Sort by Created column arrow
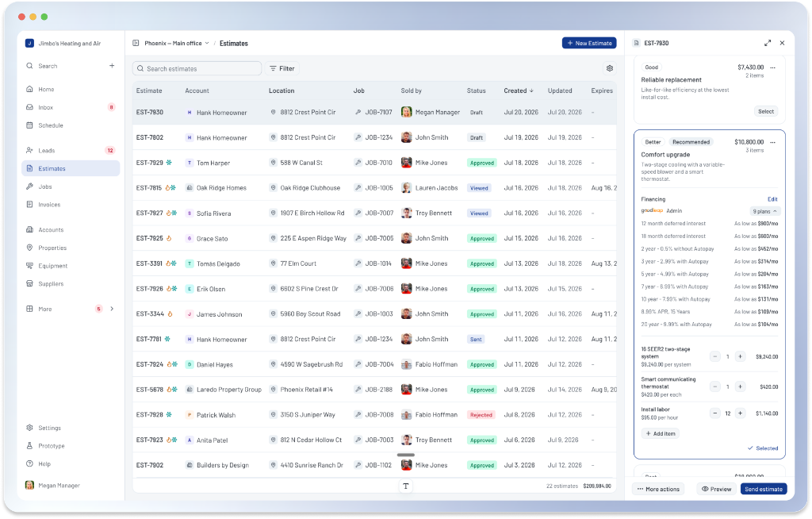Viewport: 812px width, 519px height. coord(531,90)
